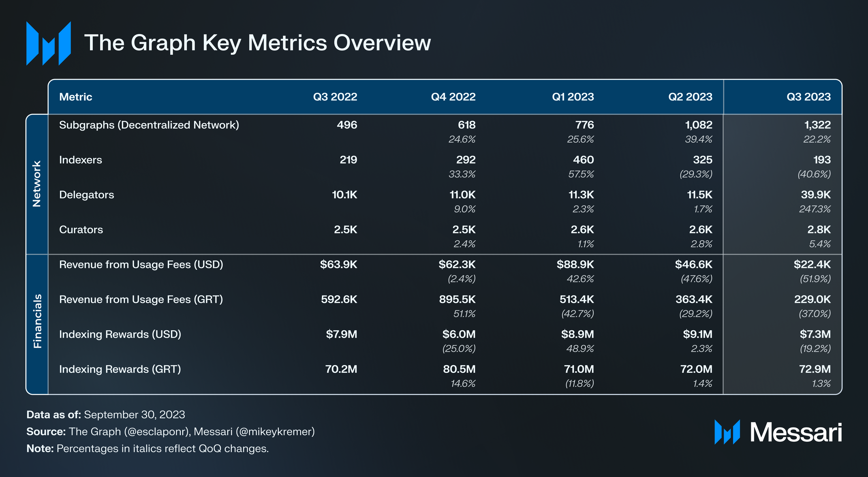Click the GRT usage fees value '592.6K'
The image size is (868, 477).
(x=339, y=299)
